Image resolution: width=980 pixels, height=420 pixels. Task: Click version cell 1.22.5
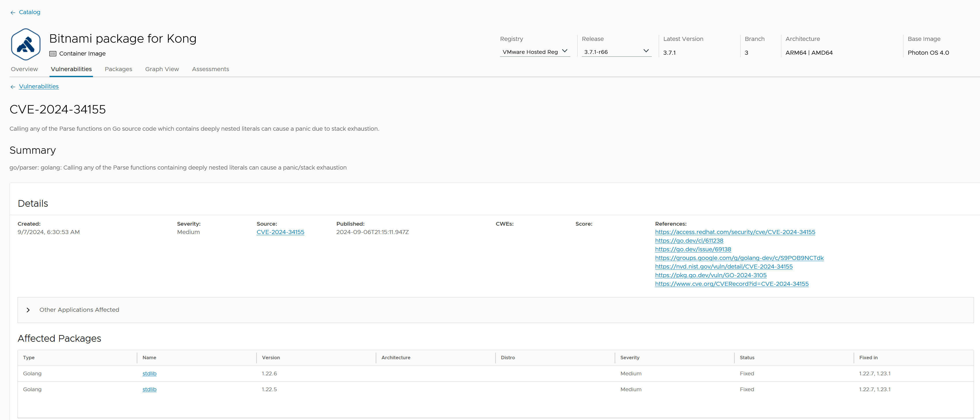click(x=269, y=389)
